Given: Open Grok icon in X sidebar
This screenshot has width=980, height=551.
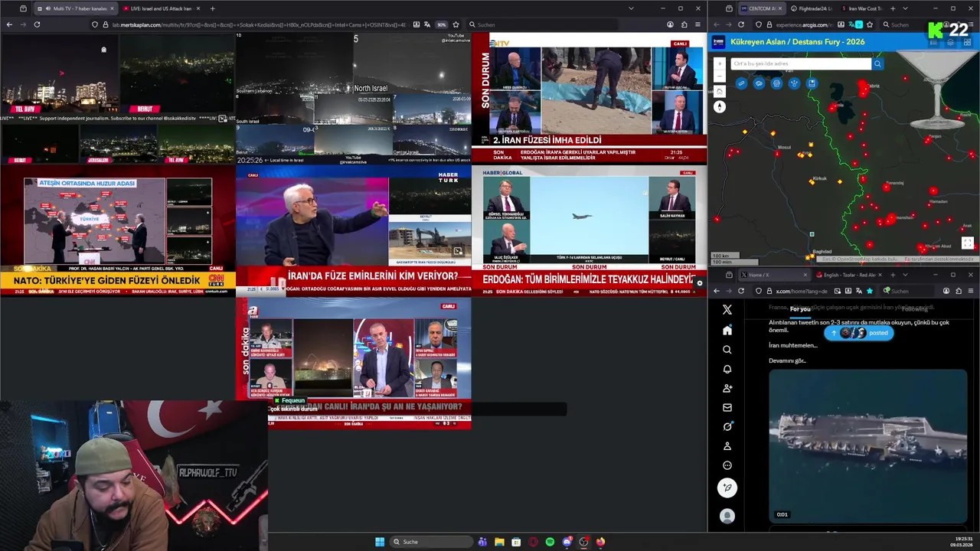Looking at the screenshot, I should point(727,427).
